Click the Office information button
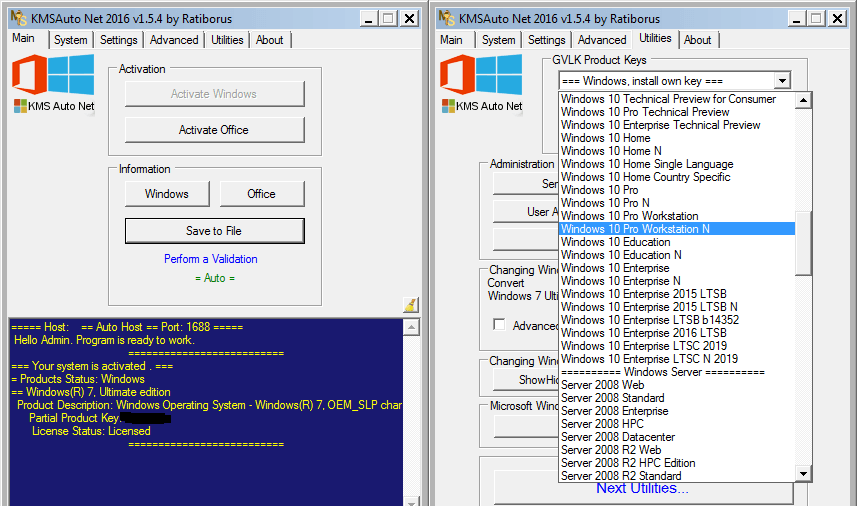The height and width of the screenshot is (506, 857). pos(262,194)
